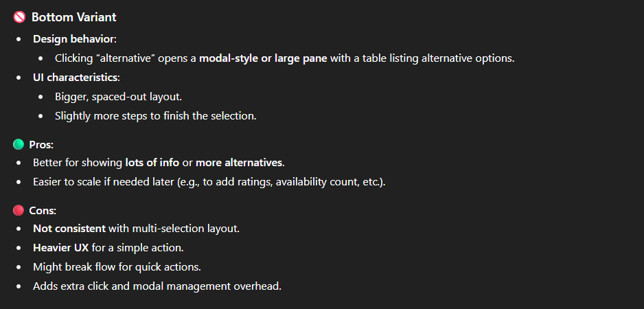The height and width of the screenshot is (309, 644).
Task: Click the bold "more alternatives" phrase
Action: click(238, 163)
